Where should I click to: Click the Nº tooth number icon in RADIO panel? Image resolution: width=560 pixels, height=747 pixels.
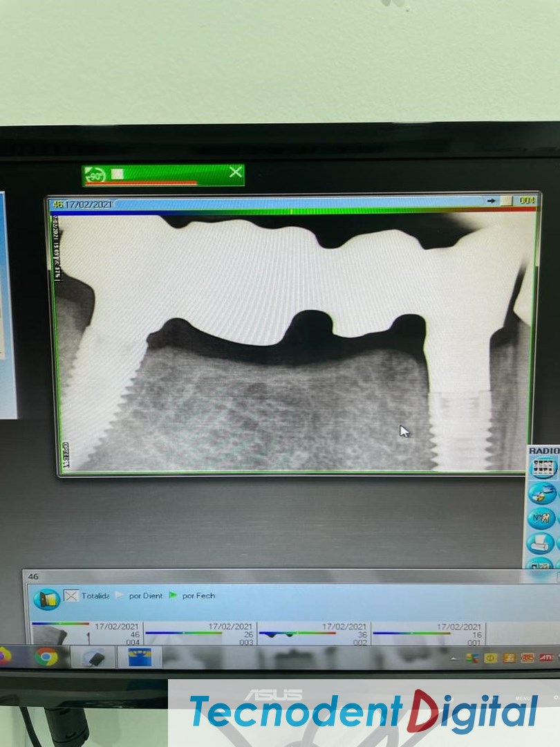coord(543,517)
